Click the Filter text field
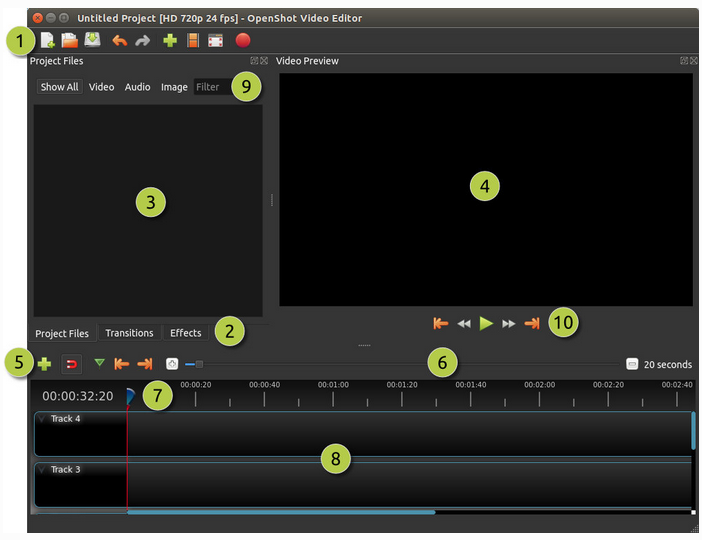The width and height of the screenshot is (702, 540). (213, 87)
